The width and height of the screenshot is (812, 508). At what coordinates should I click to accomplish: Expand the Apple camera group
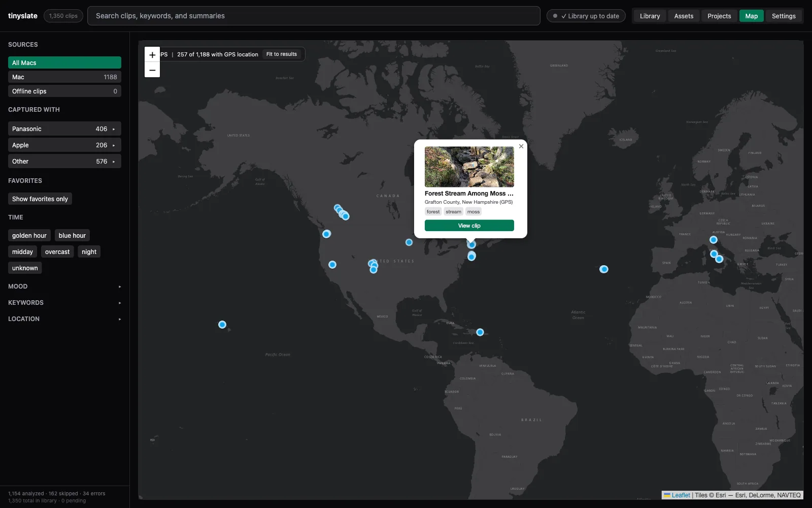pyautogui.click(x=64, y=145)
